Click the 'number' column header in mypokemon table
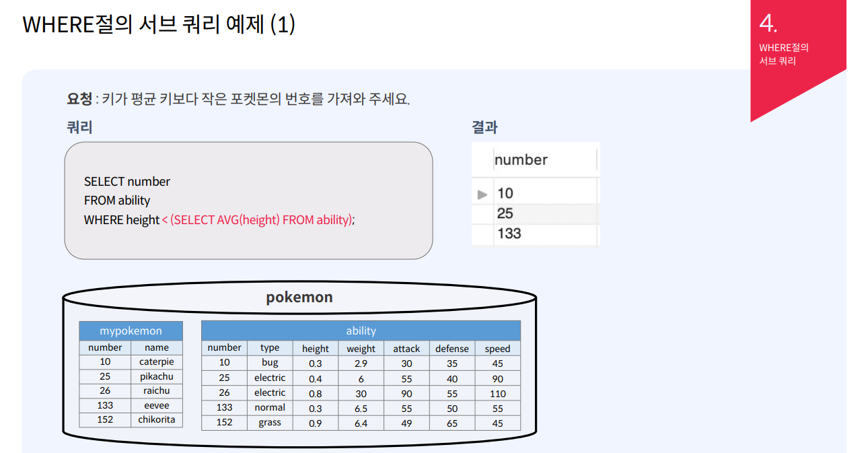868x453 pixels. point(105,348)
